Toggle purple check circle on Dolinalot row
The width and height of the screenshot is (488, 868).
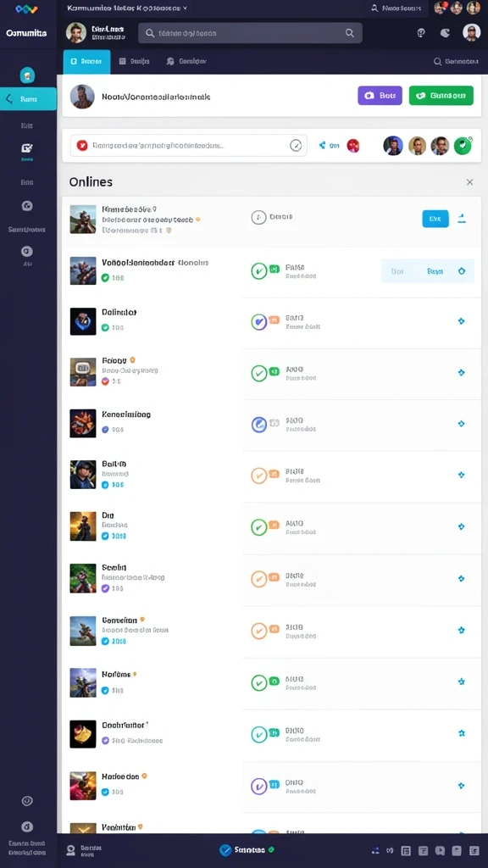[258, 321]
